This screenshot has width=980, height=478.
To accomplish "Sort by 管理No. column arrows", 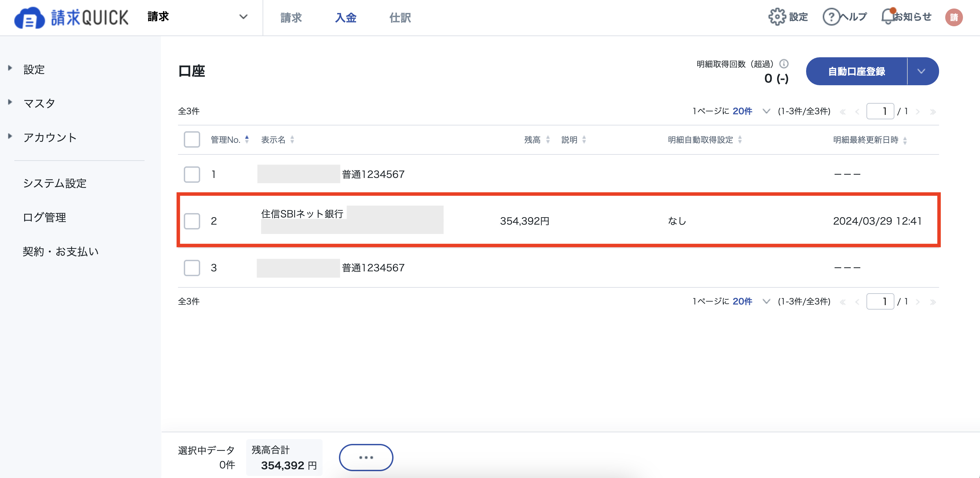I will coord(247,139).
